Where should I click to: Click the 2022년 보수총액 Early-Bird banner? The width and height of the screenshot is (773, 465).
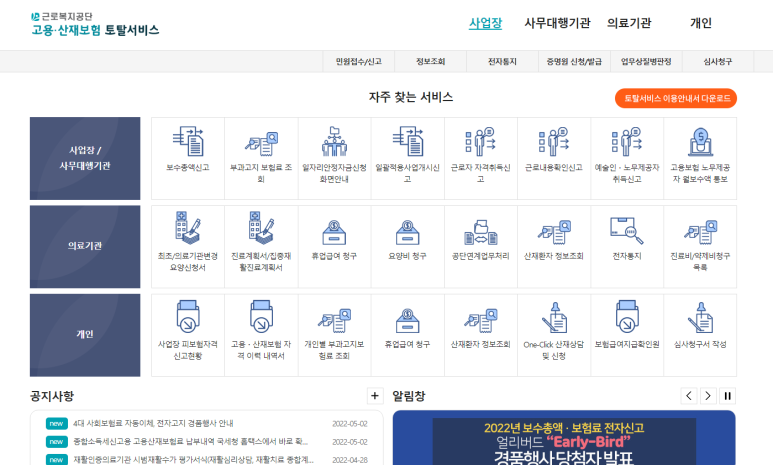564,438
